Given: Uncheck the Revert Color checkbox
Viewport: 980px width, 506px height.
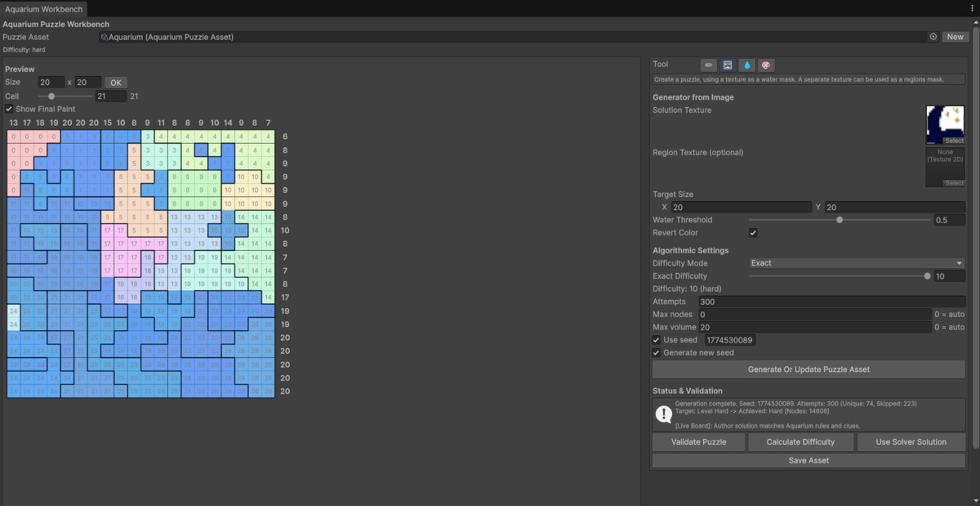Looking at the screenshot, I should (x=753, y=233).
